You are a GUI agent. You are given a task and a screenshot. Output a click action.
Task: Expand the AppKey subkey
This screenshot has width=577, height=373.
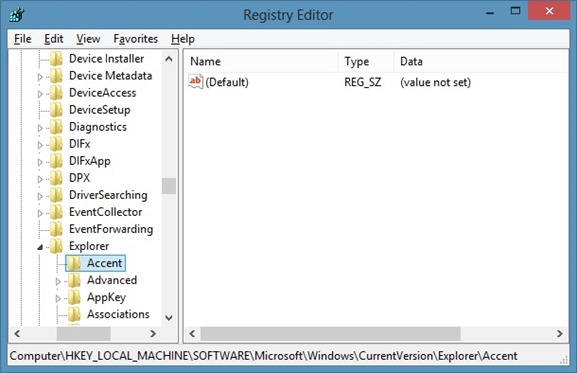tap(58, 298)
